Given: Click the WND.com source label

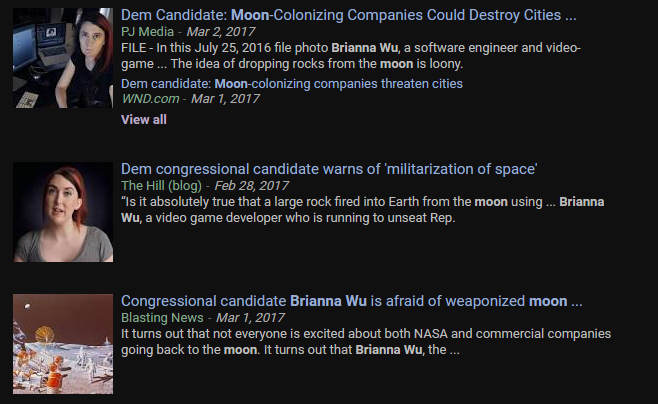Looking at the screenshot, I should pyautogui.click(x=150, y=99).
